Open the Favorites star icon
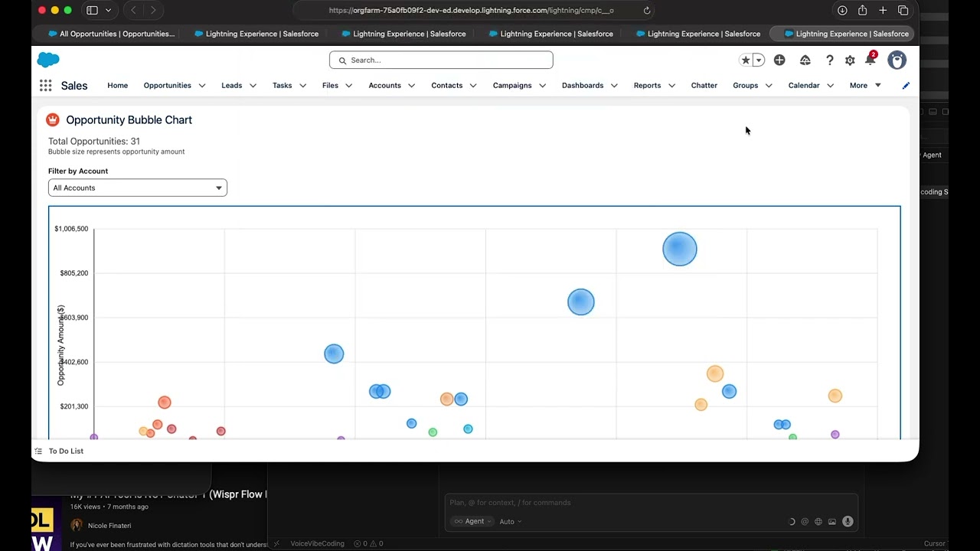This screenshot has height=551, width=980. coord(746,60)
